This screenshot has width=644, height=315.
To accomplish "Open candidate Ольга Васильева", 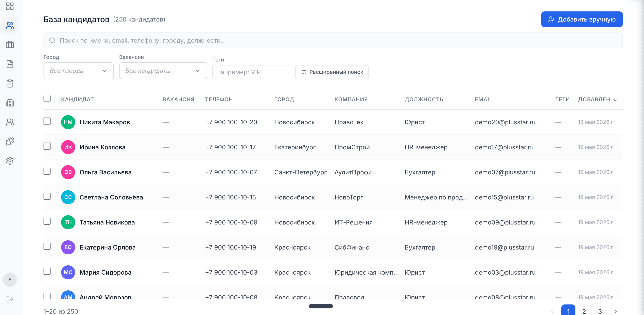I will pos(106,172).
